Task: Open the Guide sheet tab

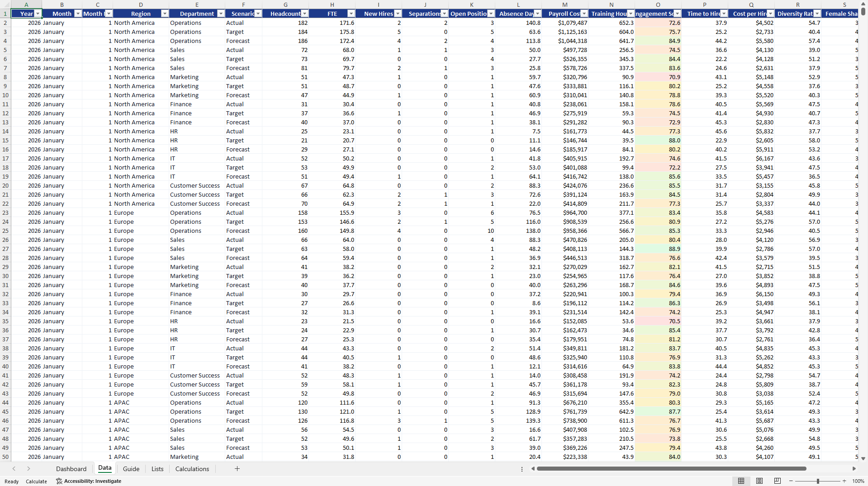Action: pos(131,469)
